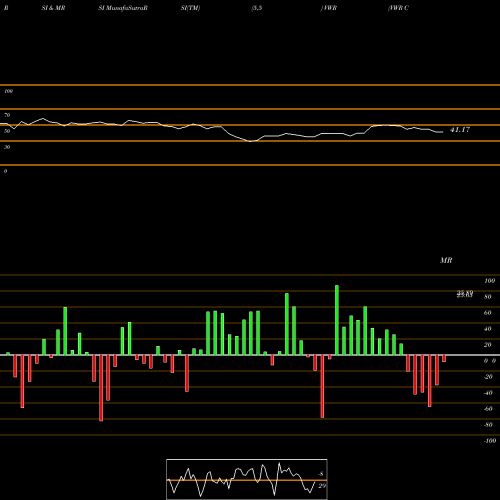Click the MR axis label 80
This screenshot has width=500, height=500.
[x=488, y=297]
